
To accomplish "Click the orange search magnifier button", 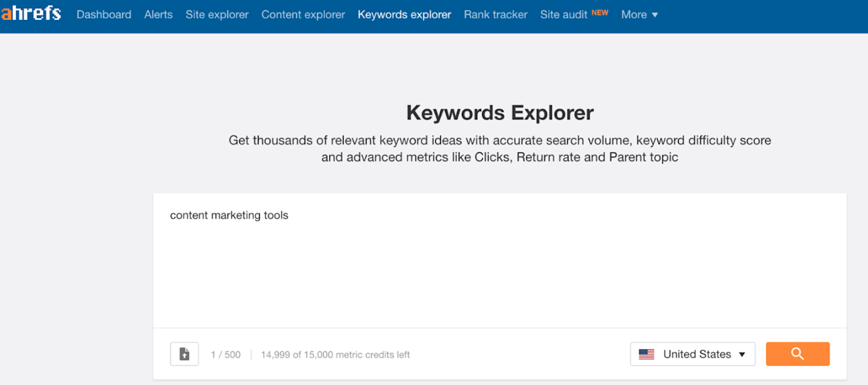I will [797, 354].
